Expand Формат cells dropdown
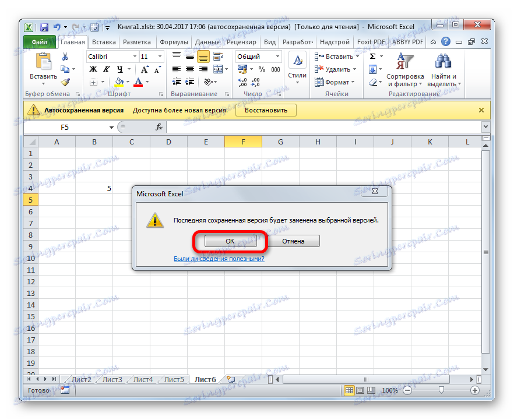Image resolution: width=514 pixels, height=420 pixels. 353,82
